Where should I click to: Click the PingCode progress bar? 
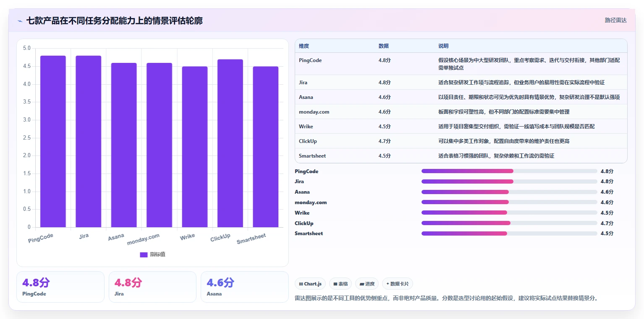[x=509, y=171]
